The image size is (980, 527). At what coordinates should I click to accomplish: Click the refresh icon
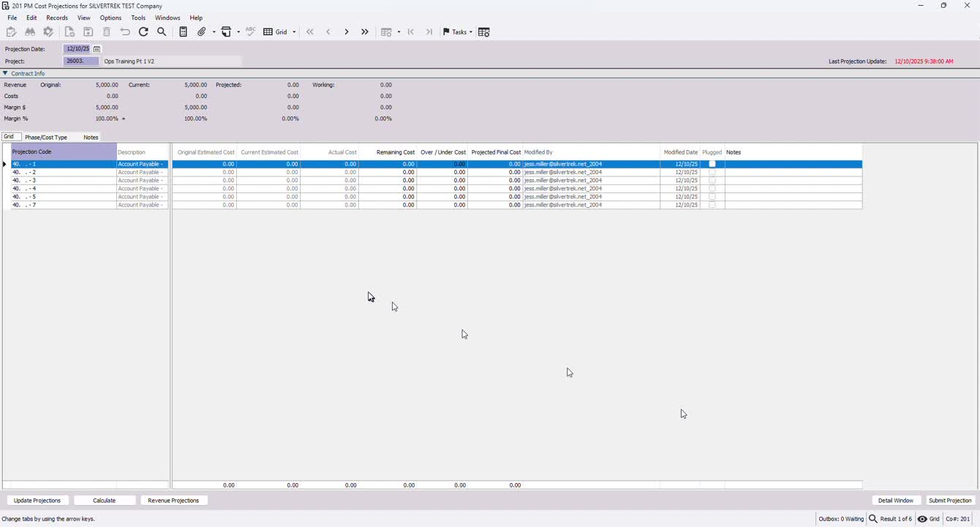pos(143,32)
